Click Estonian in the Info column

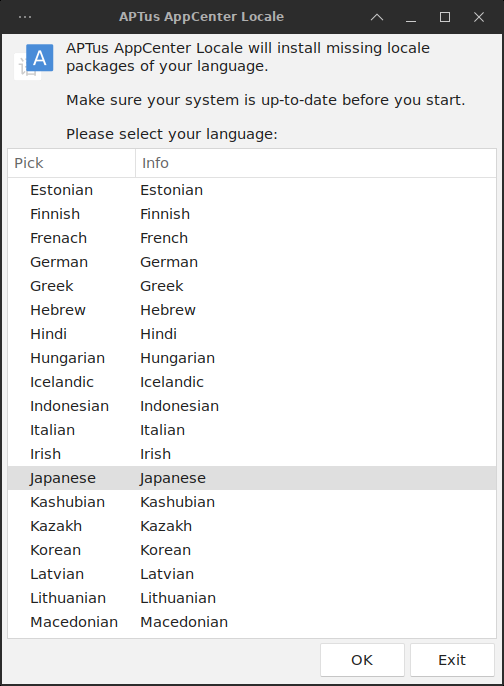pos(172,190)
